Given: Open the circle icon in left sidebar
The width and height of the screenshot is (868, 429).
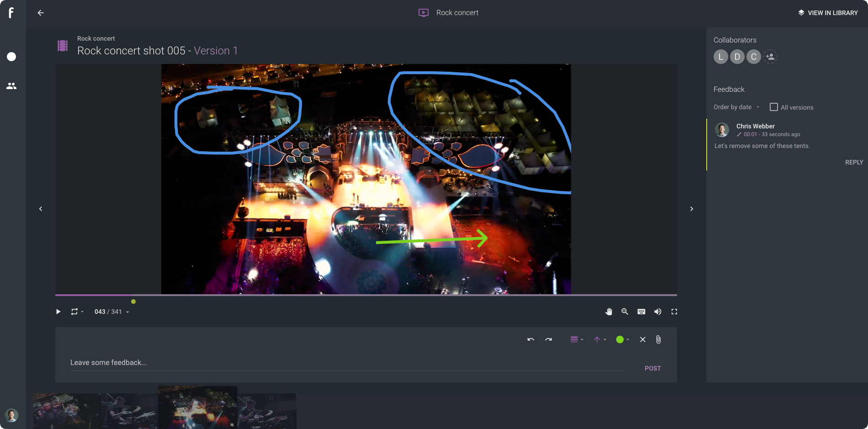Looking at the screenshot, I should (11, 57).
